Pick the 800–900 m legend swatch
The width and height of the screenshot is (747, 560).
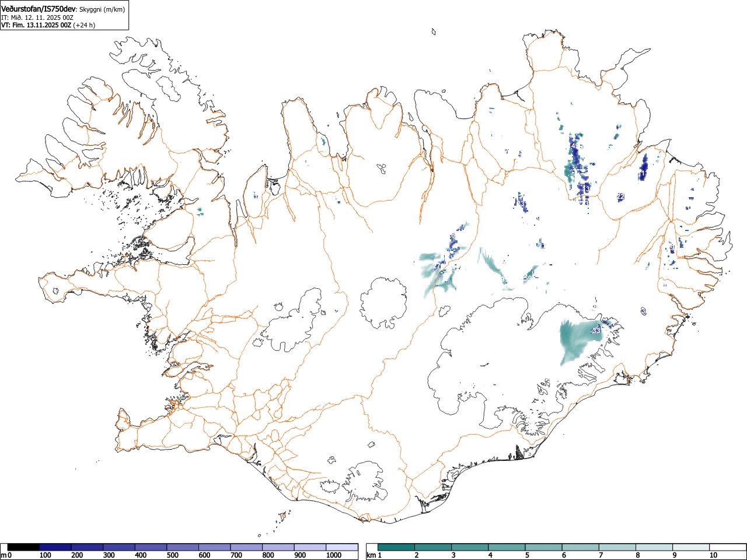278,547
